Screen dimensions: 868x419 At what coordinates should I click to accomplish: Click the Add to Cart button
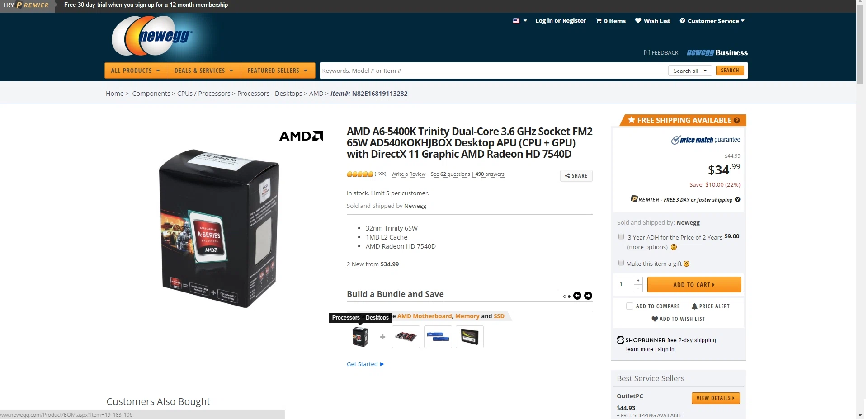click(x=694, y=285)
